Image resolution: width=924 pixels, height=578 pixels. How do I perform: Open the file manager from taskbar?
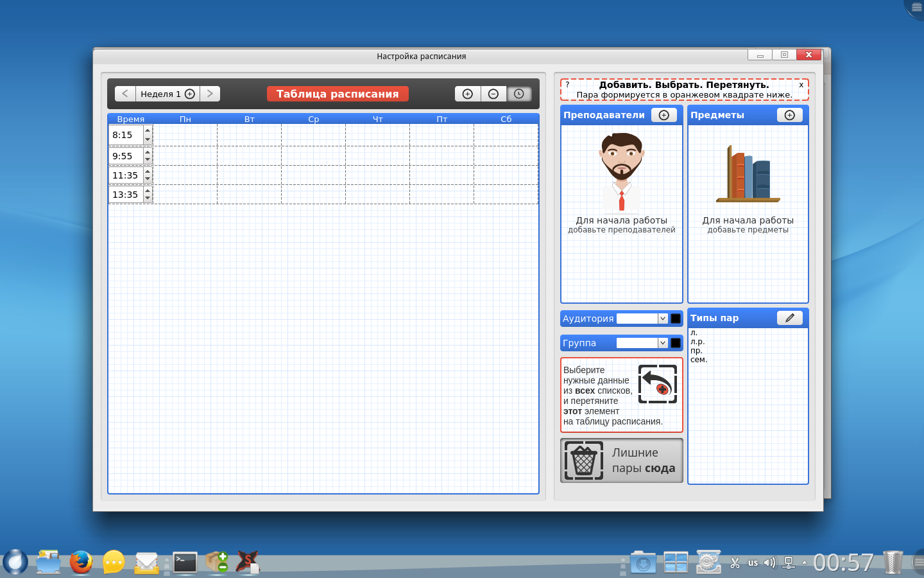pos(48,562)
